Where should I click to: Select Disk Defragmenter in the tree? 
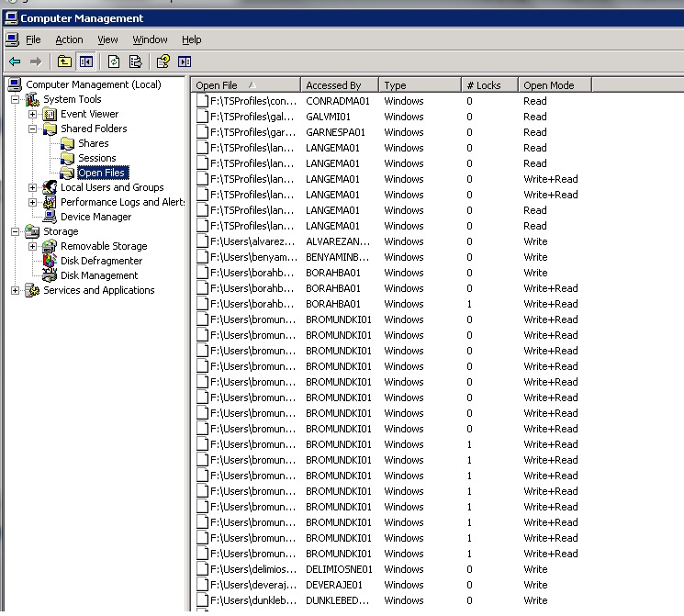tap(100, 261)
